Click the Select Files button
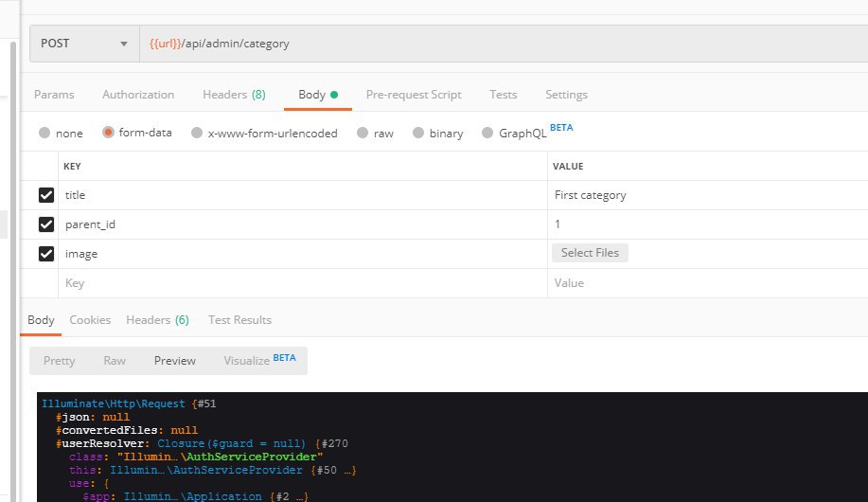The width and height of the screenshot is (868, 502). point(590,253)
